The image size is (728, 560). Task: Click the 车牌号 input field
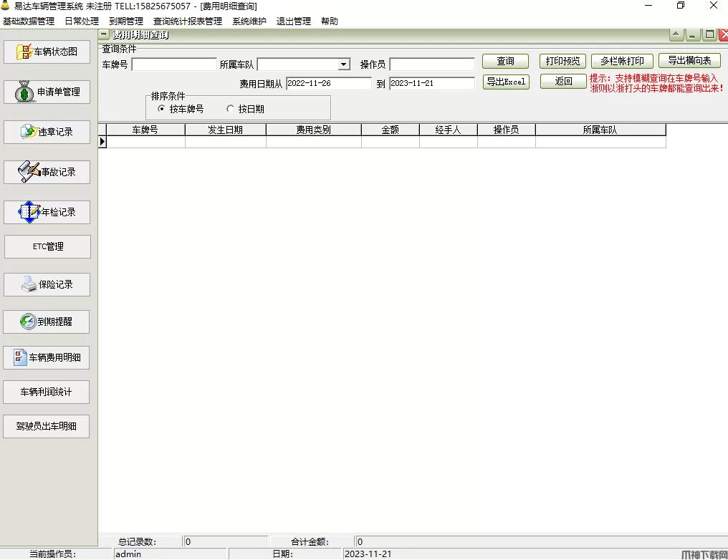coord(174,64)
